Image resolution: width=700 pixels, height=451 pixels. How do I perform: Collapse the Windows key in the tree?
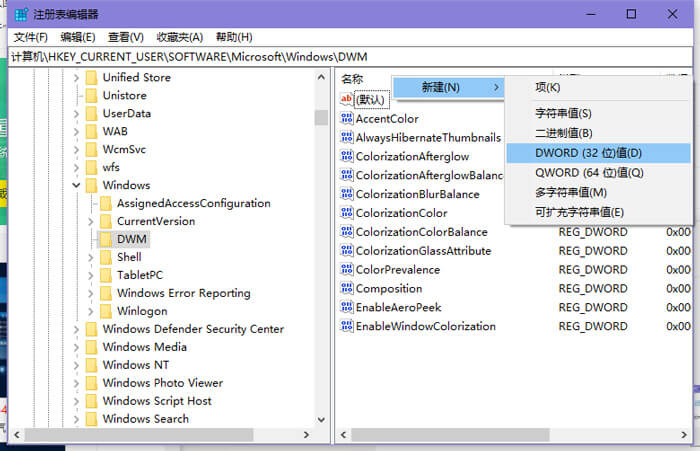tap(77, 185)
